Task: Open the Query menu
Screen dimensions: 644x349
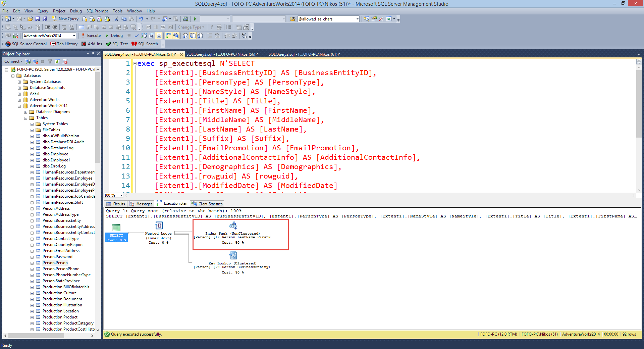Action: coord(43,11)
